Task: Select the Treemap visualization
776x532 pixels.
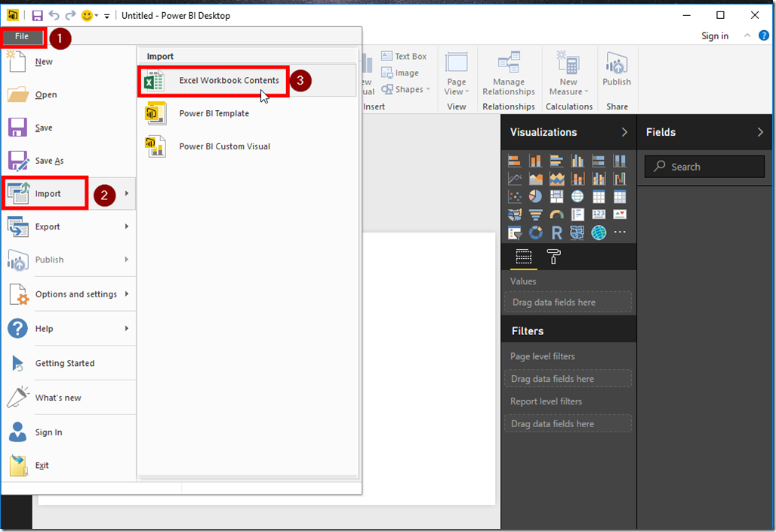Action: click(557, 196)
